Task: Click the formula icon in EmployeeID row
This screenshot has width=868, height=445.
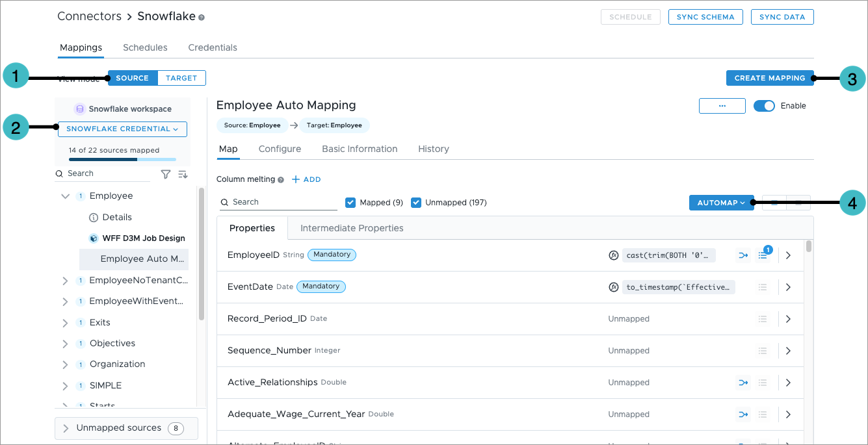Action: coord(612,255)
